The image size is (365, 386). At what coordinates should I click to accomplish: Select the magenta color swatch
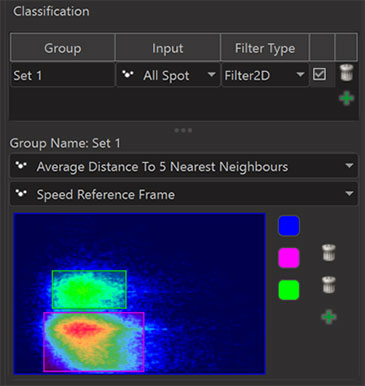pyautogui.click(x=289, y=258)
